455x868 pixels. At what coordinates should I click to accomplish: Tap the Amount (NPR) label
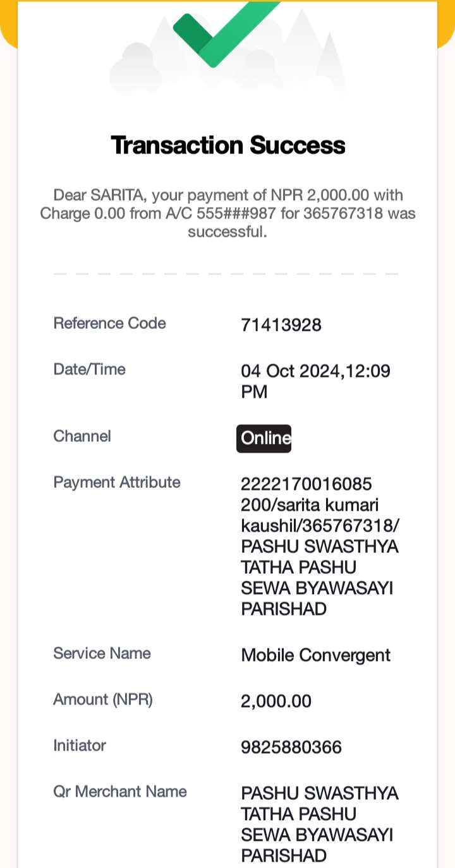click(103, 699)
